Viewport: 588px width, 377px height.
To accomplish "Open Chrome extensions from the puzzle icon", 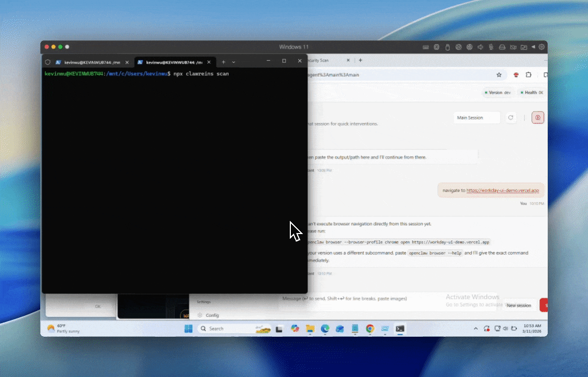I will pos(528,75).
